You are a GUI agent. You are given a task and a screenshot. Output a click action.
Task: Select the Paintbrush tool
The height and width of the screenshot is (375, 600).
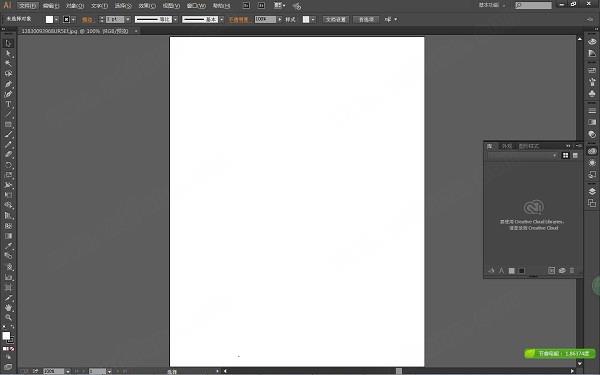(x=8, y=135)
